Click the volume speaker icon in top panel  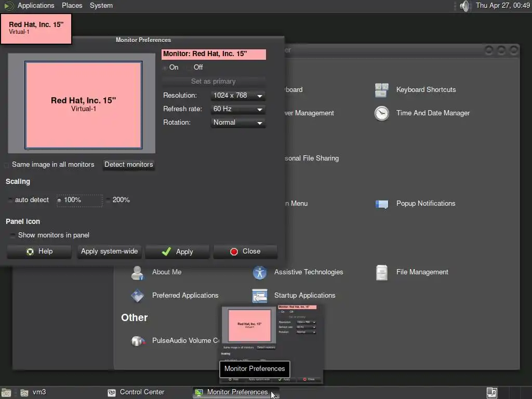click(x=465, y=6)
